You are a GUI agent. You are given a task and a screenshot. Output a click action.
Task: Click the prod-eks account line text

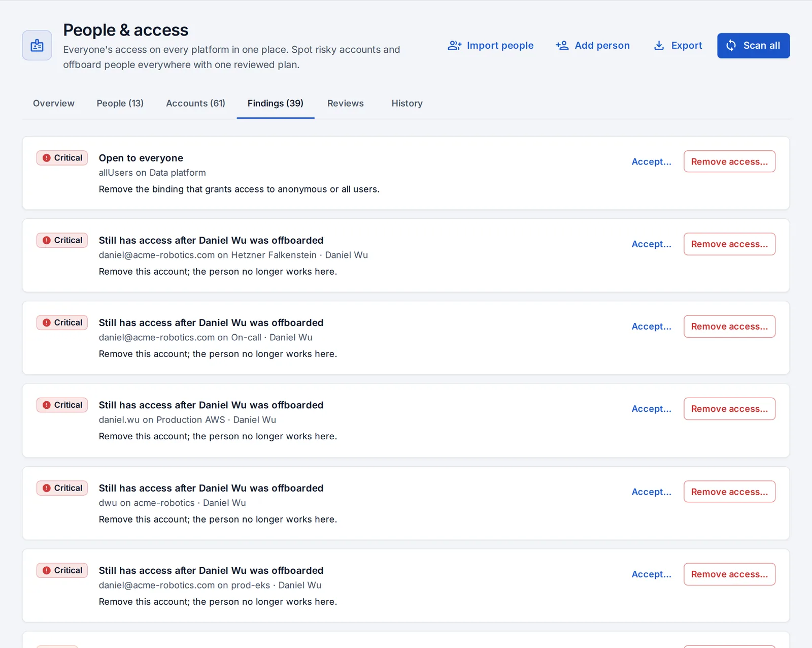(x=210, y=585)
